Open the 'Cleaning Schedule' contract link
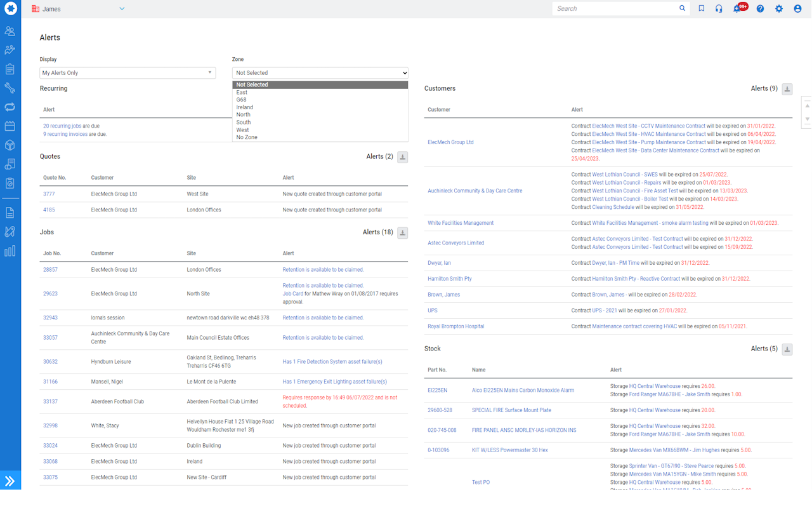 point(613,207)
